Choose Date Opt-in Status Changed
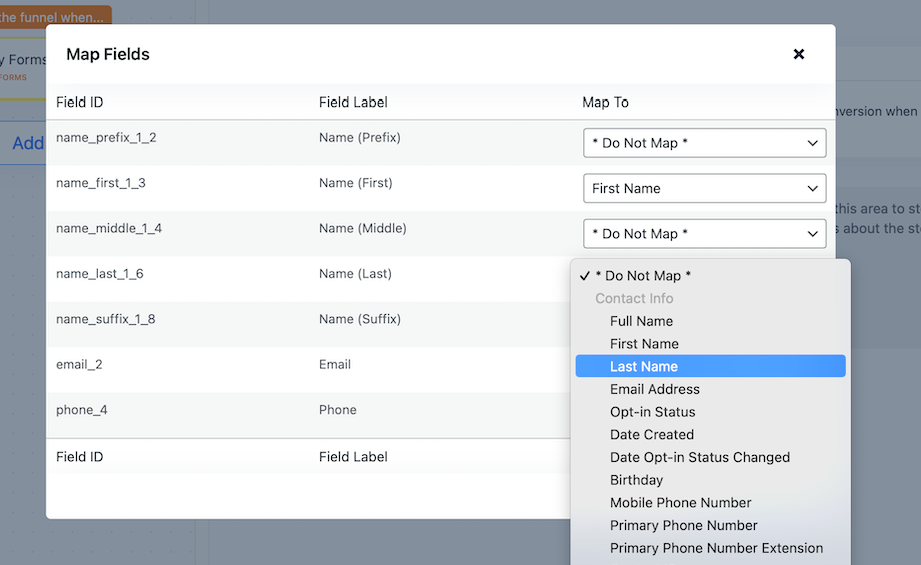921x565 pixels. 699,458
